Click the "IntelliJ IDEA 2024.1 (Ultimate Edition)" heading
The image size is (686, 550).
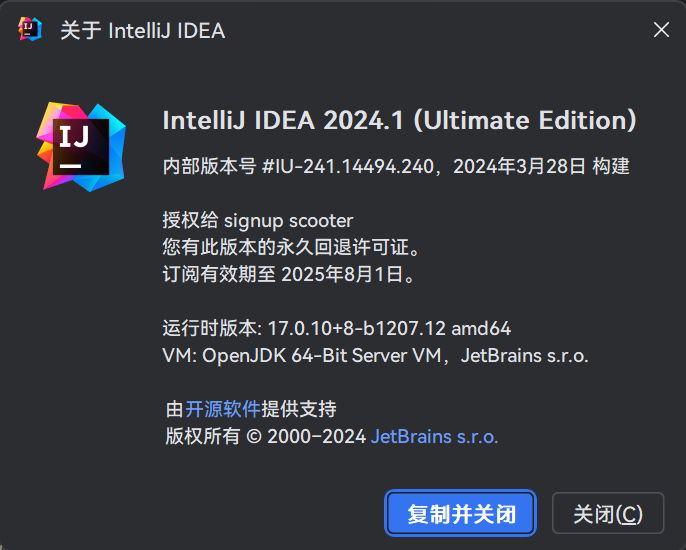coord(399,121)
